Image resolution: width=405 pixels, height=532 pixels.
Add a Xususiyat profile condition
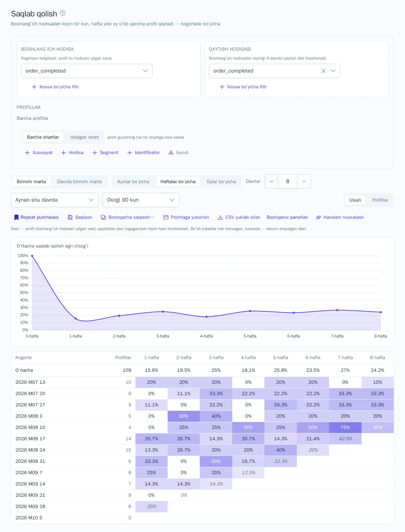click(39, 153)
